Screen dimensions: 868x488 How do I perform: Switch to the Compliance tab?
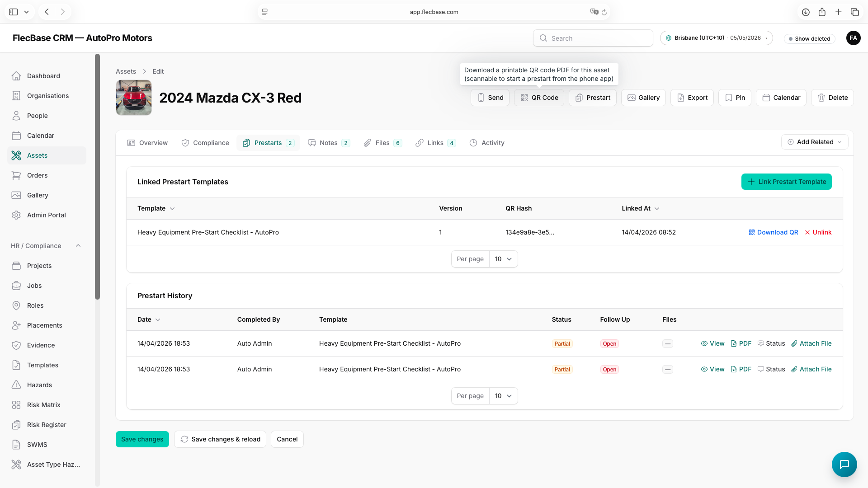click(205, 143)
